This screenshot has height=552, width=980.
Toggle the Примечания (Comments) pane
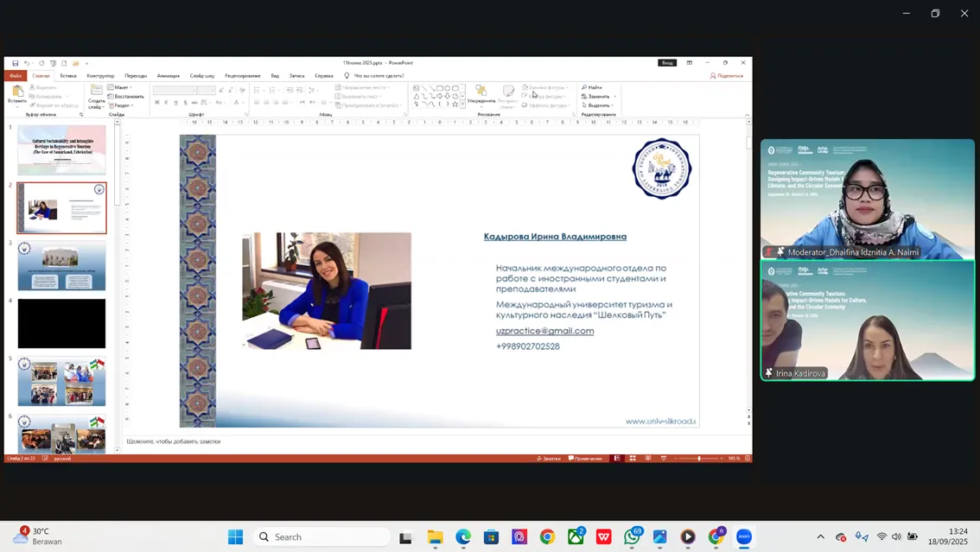pyautogui.click(x=586, y=458)
